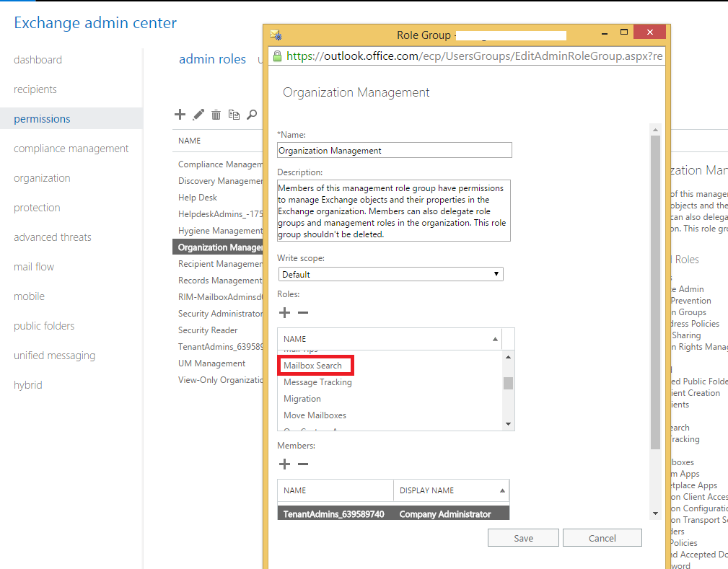Switch to admin roles tab
728x569 pixels.
tap(212, 59)
